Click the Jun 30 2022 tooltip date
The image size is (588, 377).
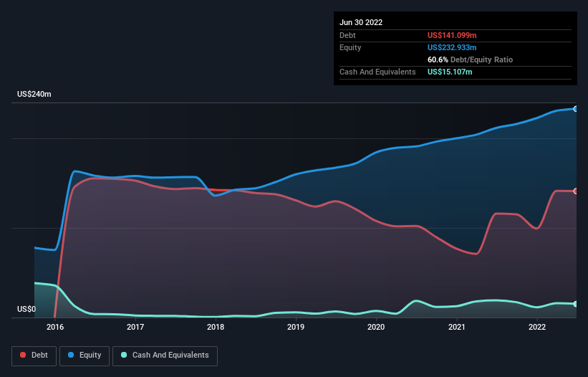(x=361, y=22)
